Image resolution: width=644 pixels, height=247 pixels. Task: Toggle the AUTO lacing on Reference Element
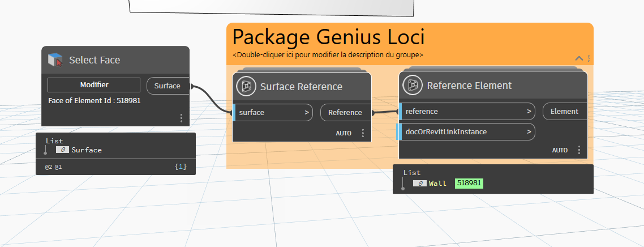(x=560, y=150)
